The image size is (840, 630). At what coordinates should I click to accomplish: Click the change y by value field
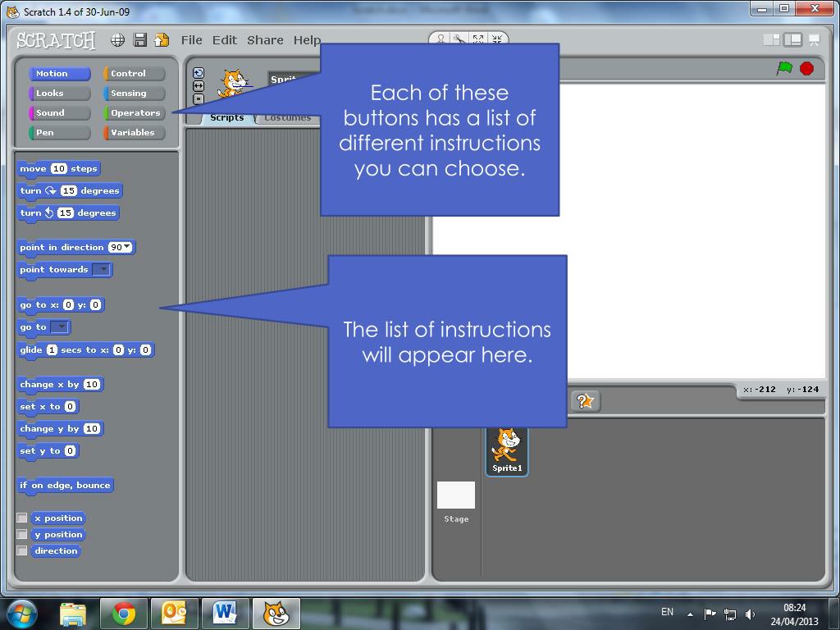tap(92, 428)
